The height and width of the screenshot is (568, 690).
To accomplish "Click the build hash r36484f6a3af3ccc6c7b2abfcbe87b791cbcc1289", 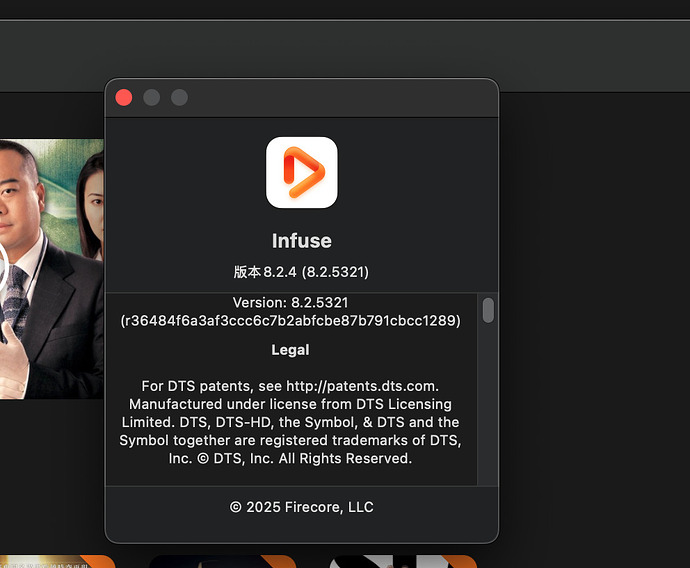I will click(x=290, y=320).
